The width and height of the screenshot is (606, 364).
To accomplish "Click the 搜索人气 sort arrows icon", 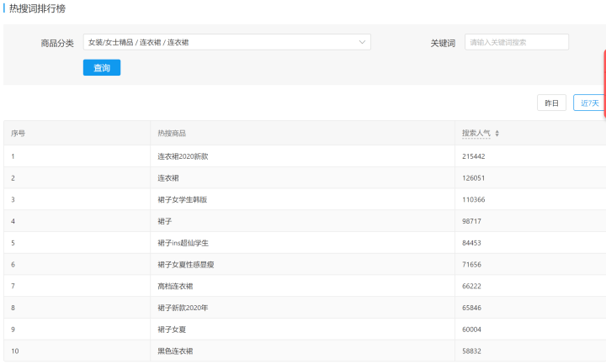I will click(497, 134).
